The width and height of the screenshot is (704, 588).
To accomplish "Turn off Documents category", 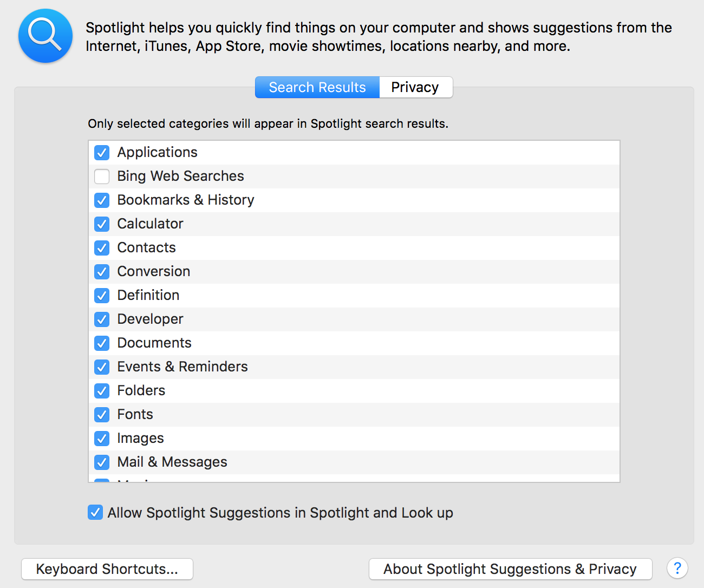I will click(x=102, y=343).
